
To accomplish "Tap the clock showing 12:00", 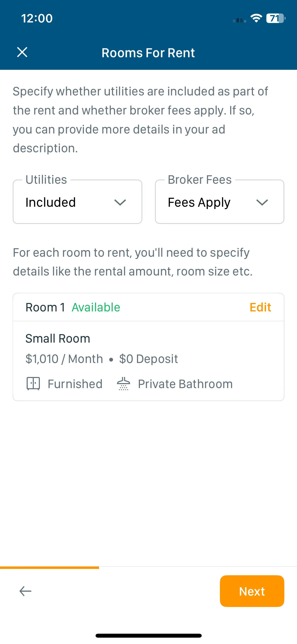I will coord(37,19).
